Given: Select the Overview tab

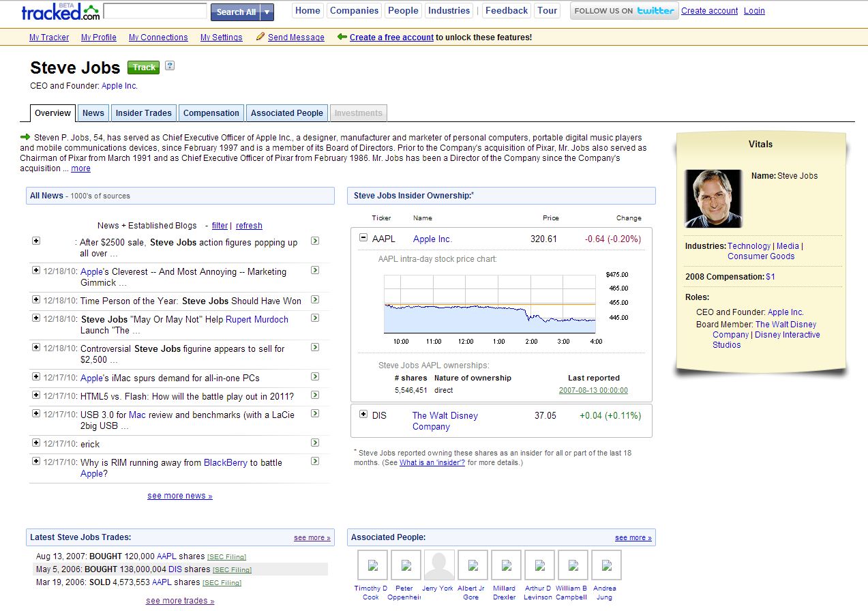Looking at the screenshot, I should pyautogui.click(x=53, y=113).
